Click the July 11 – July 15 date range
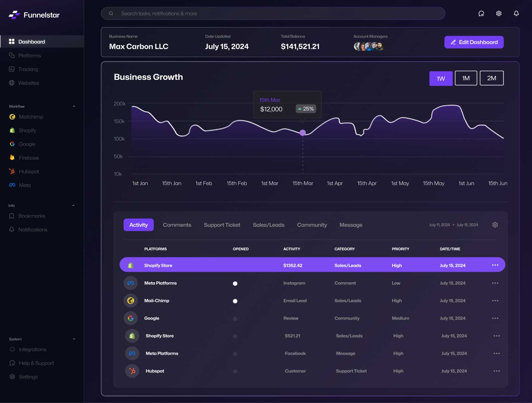 pyautogui.click(x=453, y=225)
